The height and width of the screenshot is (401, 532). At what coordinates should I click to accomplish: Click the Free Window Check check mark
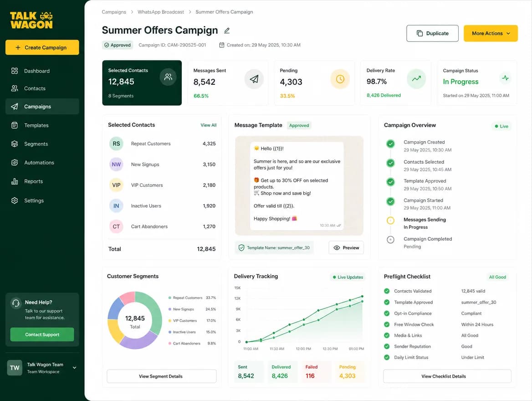(x=386, y=324)
